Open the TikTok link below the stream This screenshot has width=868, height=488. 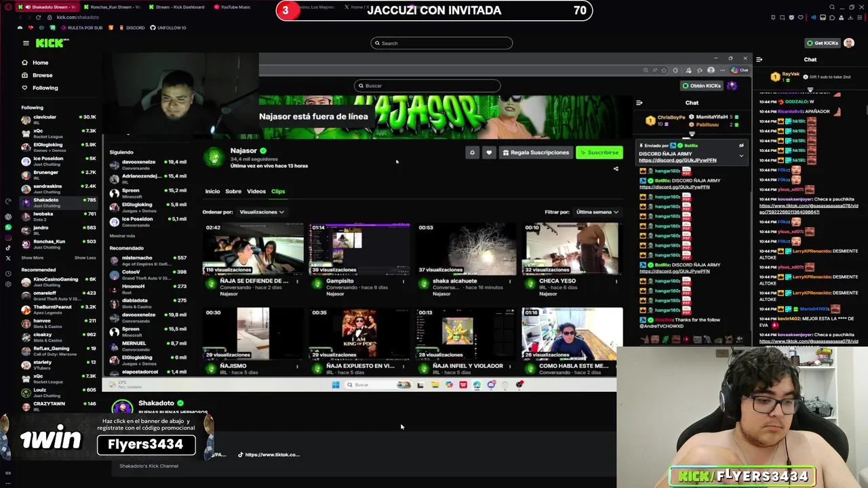point(269,455)
